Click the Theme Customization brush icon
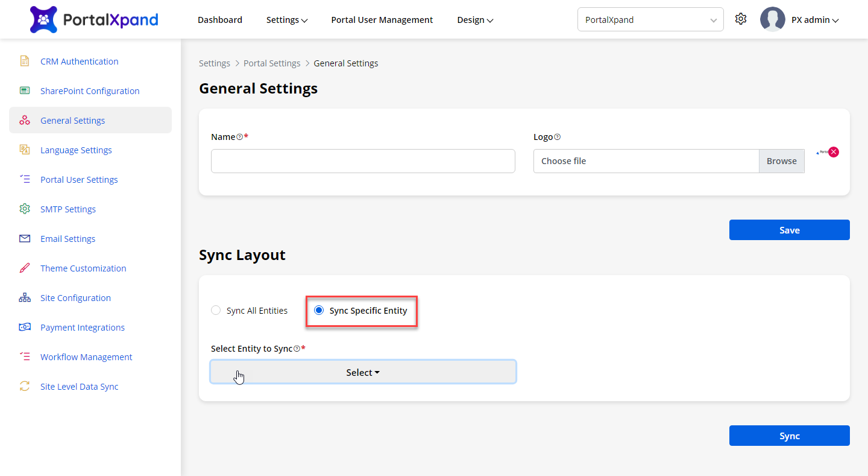 click(25, 268)
